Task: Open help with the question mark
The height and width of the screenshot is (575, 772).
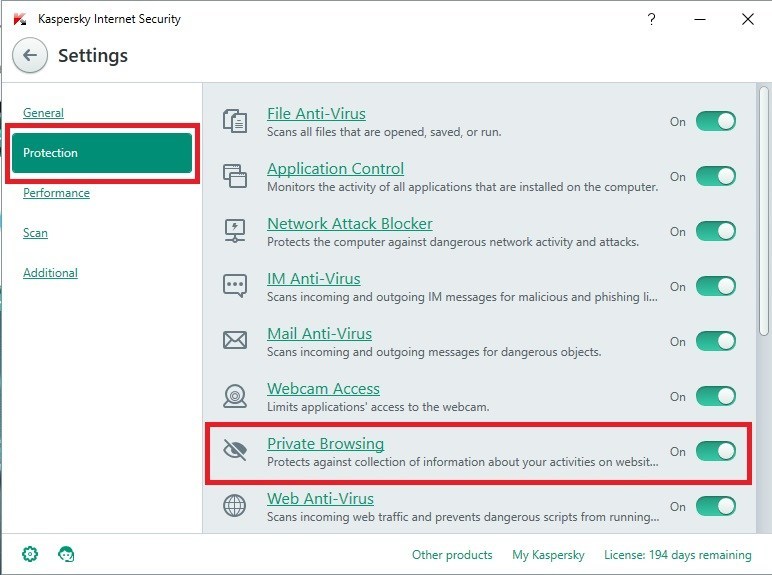Action: tap(651, 19)
